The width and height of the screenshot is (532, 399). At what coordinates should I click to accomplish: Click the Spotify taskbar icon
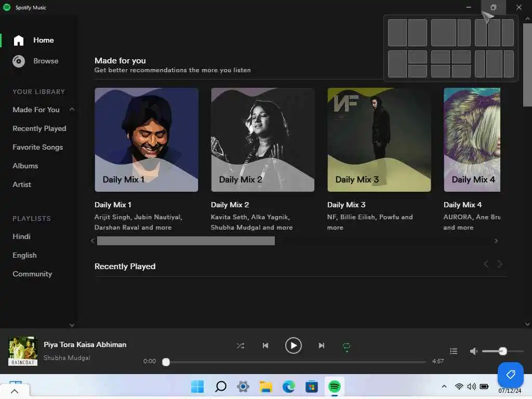click(x=335, y=386)
